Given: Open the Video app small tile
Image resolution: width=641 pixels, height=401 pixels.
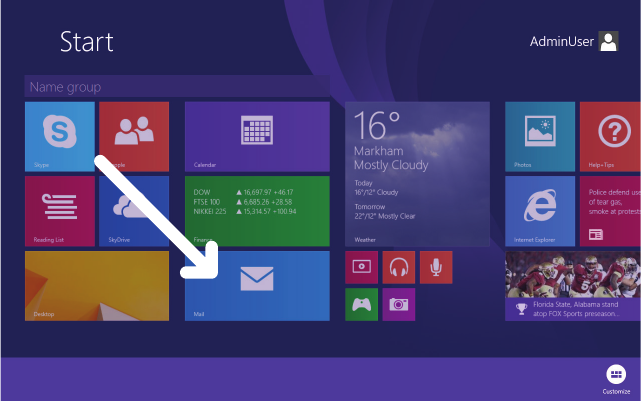Looking at the screenshot, I should (361, 267).
